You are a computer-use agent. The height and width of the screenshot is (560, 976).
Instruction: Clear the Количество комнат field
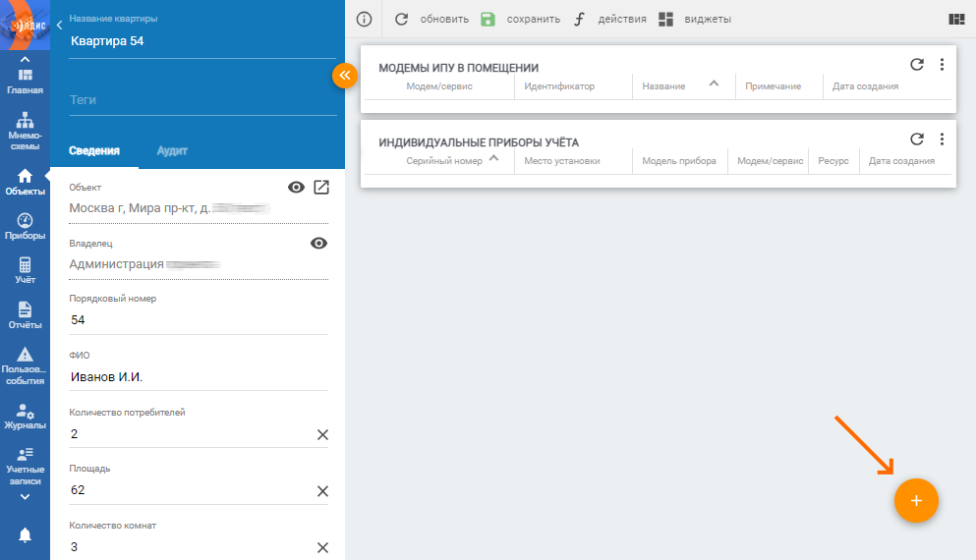tap(322, 547)
